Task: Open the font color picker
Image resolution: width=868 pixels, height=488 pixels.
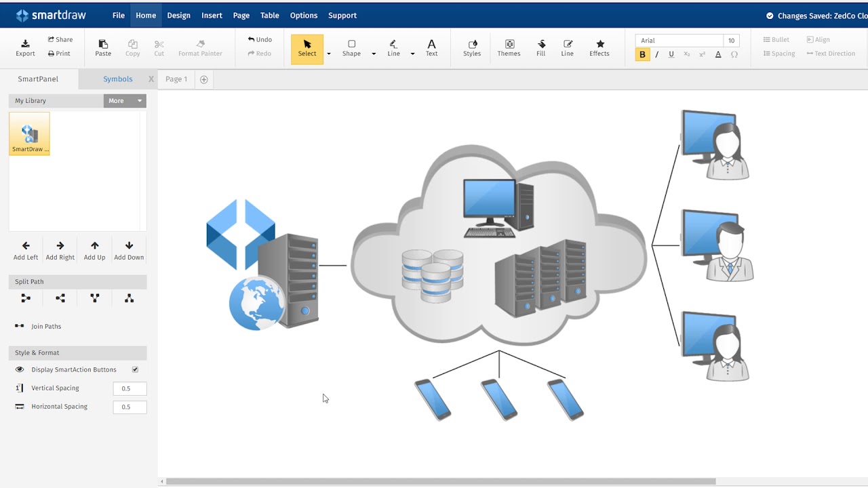Action: click(718, 54)
